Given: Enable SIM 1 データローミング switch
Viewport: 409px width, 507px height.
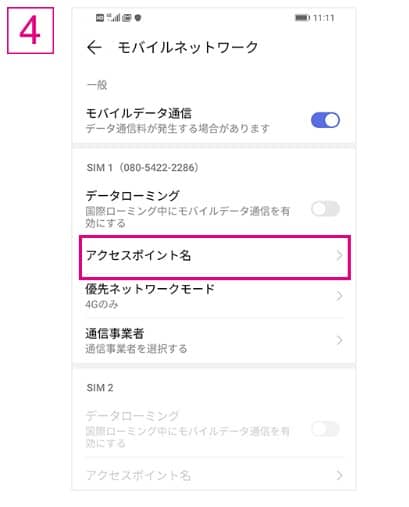Looking at the screenshot, I should [325, 209].
